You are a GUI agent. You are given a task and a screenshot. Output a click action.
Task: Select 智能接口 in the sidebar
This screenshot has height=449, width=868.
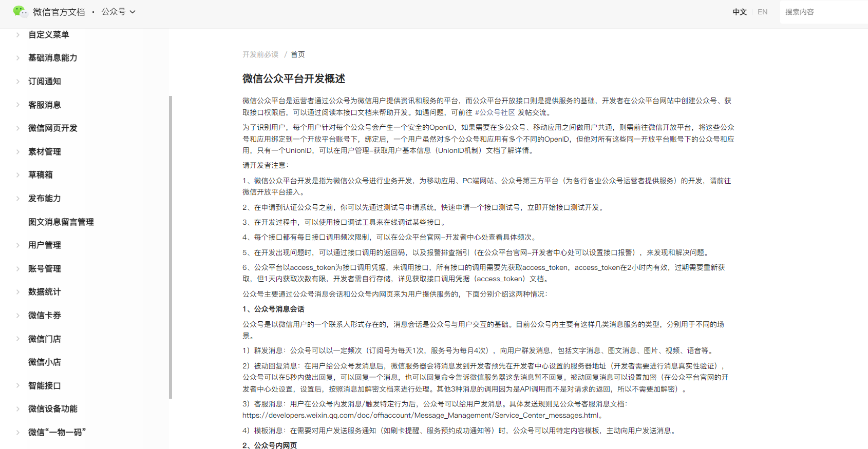coord(44,386)
